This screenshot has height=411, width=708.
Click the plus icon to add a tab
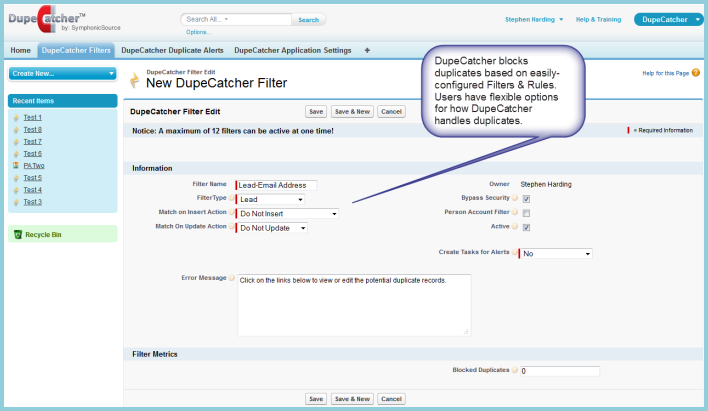click(x=367, y=50)
